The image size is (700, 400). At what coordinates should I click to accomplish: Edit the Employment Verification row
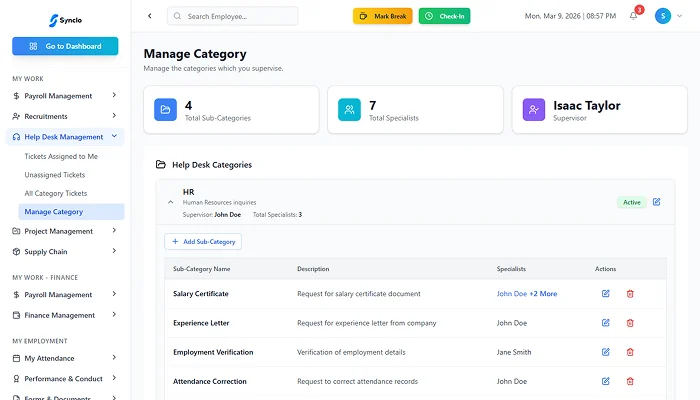click(x=605, y=352)
